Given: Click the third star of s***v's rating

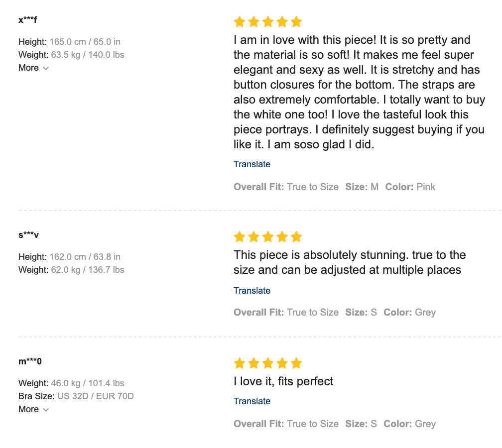Looking at the screenshot, I should tap(268, 237).
